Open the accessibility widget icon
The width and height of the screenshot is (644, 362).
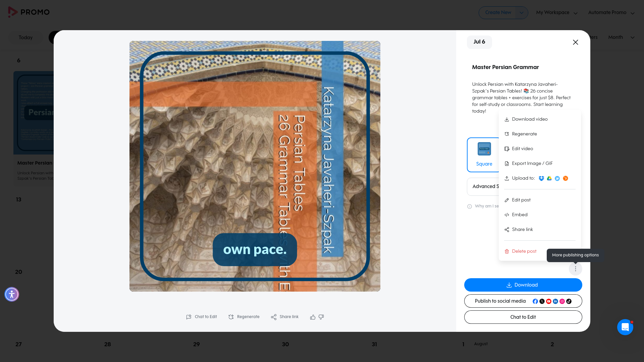(12, 294)
